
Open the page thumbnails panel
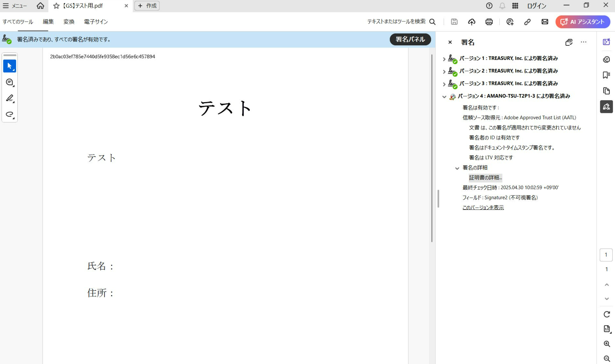(606, 91)
